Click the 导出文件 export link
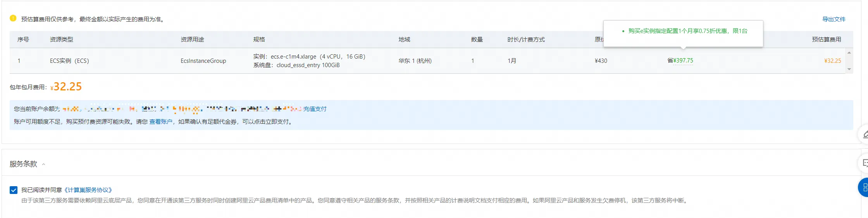The image size is (868, 218). point(834,19)
